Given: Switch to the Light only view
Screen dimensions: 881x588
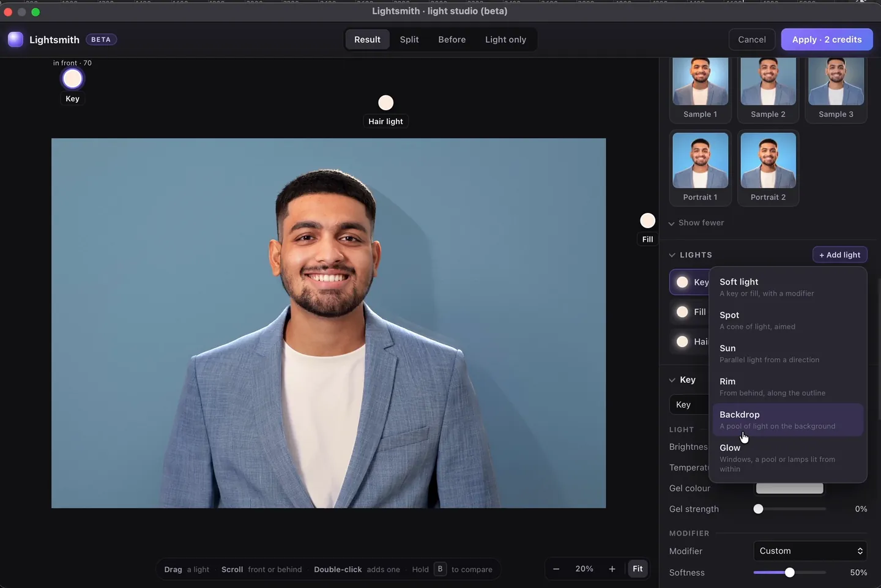Looking at the screenshot, I should [505, 40].
